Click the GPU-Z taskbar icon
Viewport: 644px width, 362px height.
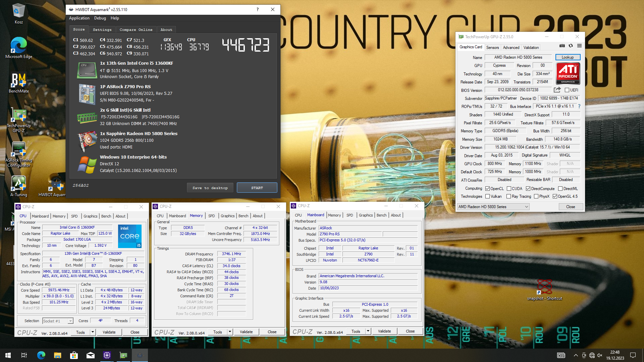tap(123, 355)
